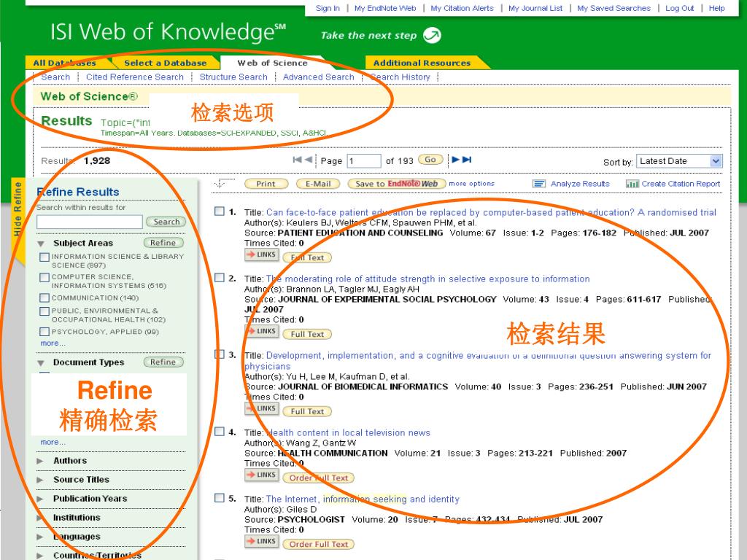This screenshot has height=560, width=747.
Task: Check Computer Science, Information Systems subject
Action: (x=44, y=277)
